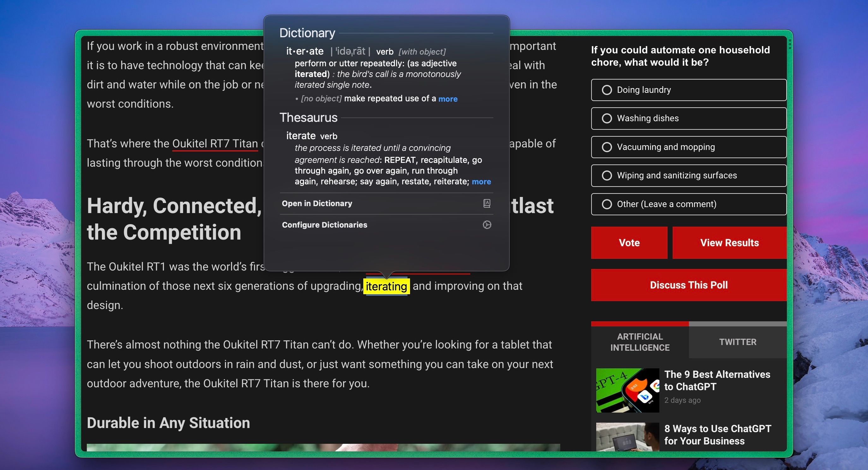This screenshot has width=868, height=470.
Task: Click Open in Dictionary
Action: click(x=317, y=204)
